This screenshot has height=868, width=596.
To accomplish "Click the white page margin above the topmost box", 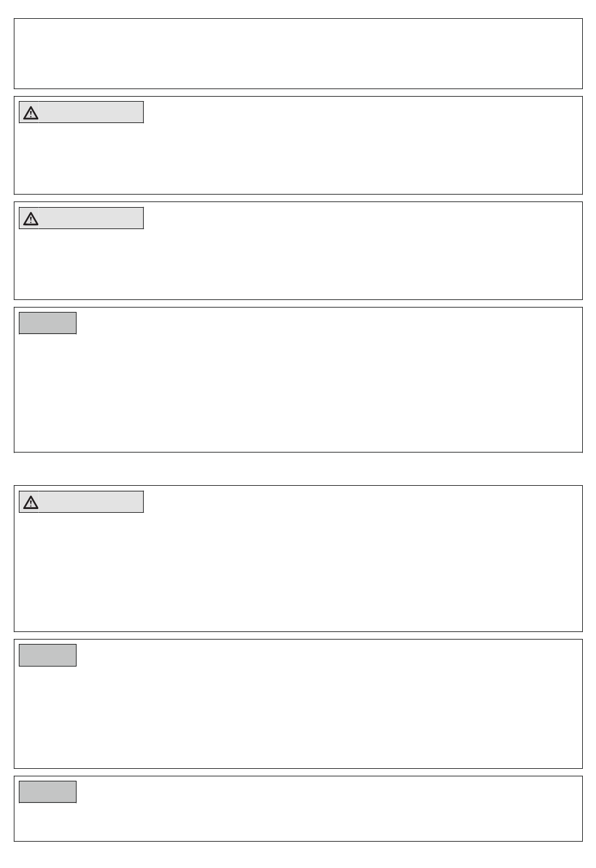I will point(298,9).
